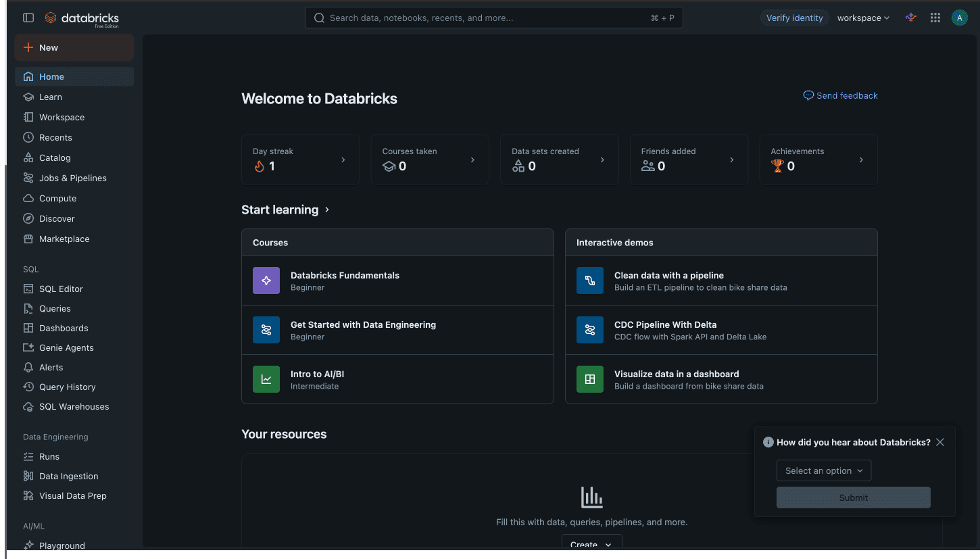Click the Verify identity button
Screen dimensions: 980x559
(794, 18)
